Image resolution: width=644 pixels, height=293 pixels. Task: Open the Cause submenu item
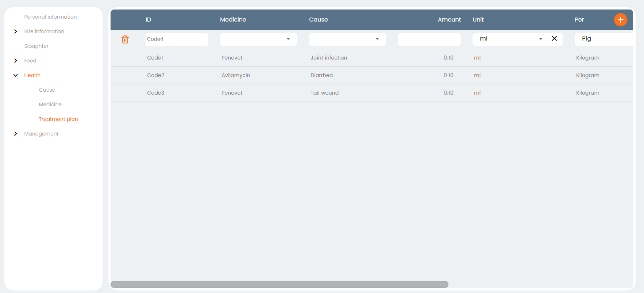[x=47, y=90]
